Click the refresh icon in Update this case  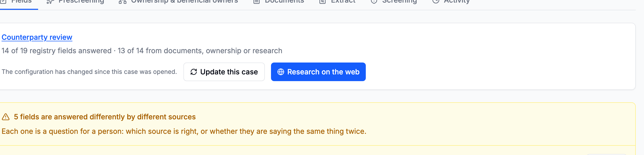point(194,72)
